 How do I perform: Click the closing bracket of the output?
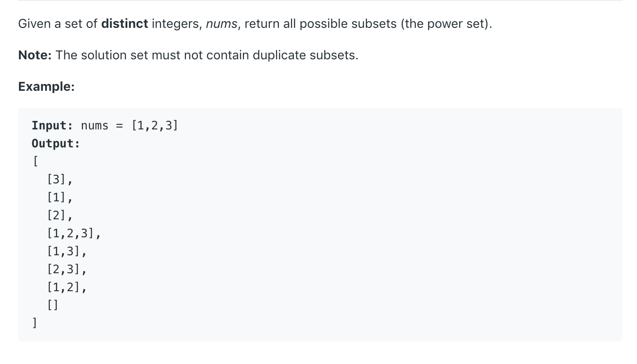[x=35, y=323]
